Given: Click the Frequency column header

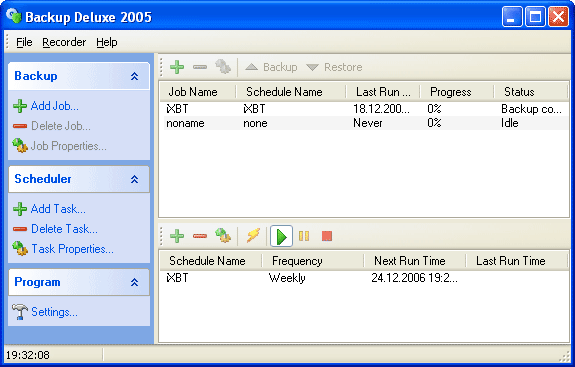Looking at the screenshot, I should (x=313, y=261).
